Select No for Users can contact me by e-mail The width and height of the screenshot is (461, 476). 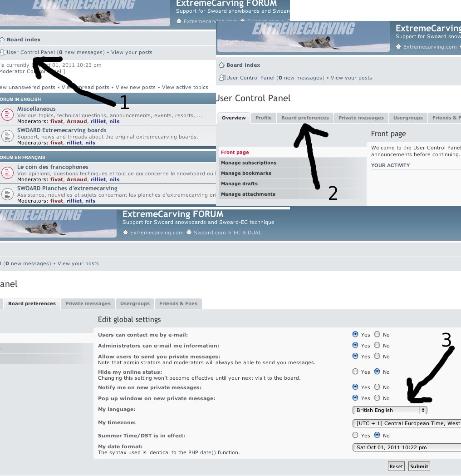377,334
